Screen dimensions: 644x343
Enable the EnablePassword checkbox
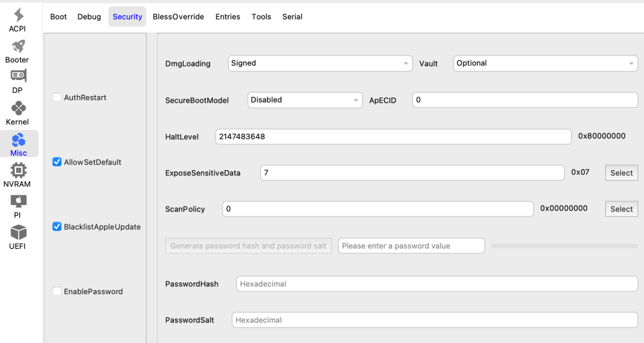[57, 291]
